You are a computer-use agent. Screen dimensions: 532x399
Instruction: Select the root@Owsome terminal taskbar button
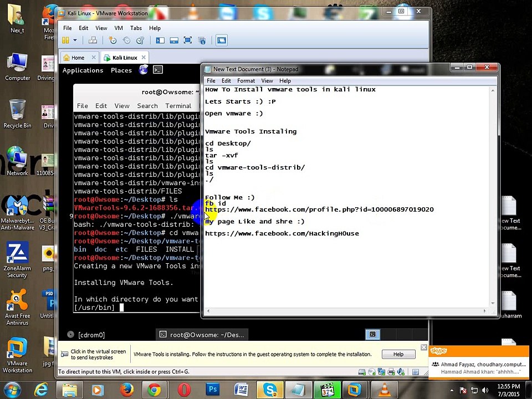coord(202,335)
